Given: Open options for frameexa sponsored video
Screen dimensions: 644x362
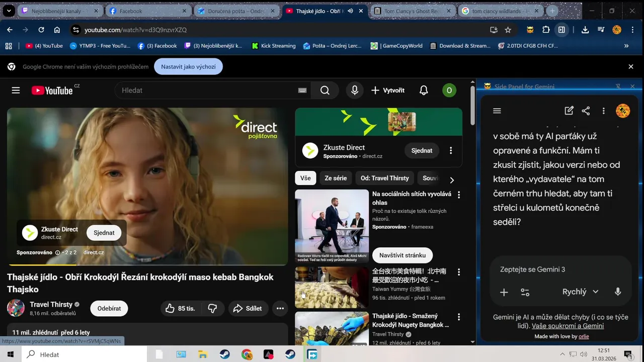Looking at the screenshot, I should click(x=458, y=195).
